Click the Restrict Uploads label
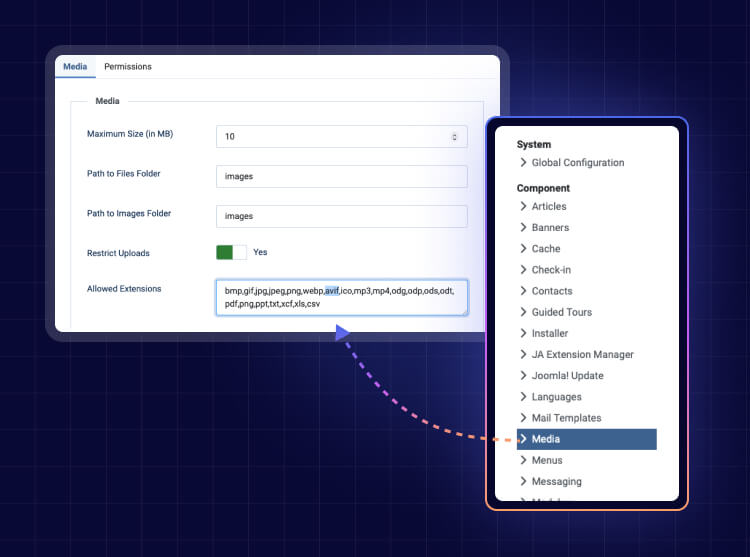 (118, 253)
